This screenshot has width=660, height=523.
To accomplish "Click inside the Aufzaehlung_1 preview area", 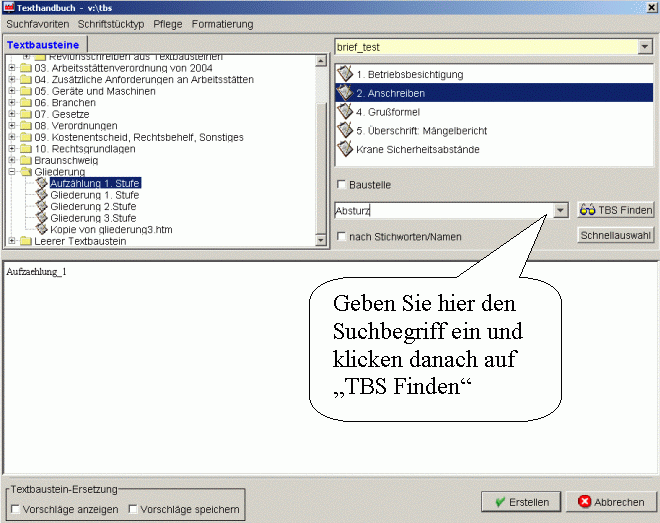I will (x=330, y=368).
